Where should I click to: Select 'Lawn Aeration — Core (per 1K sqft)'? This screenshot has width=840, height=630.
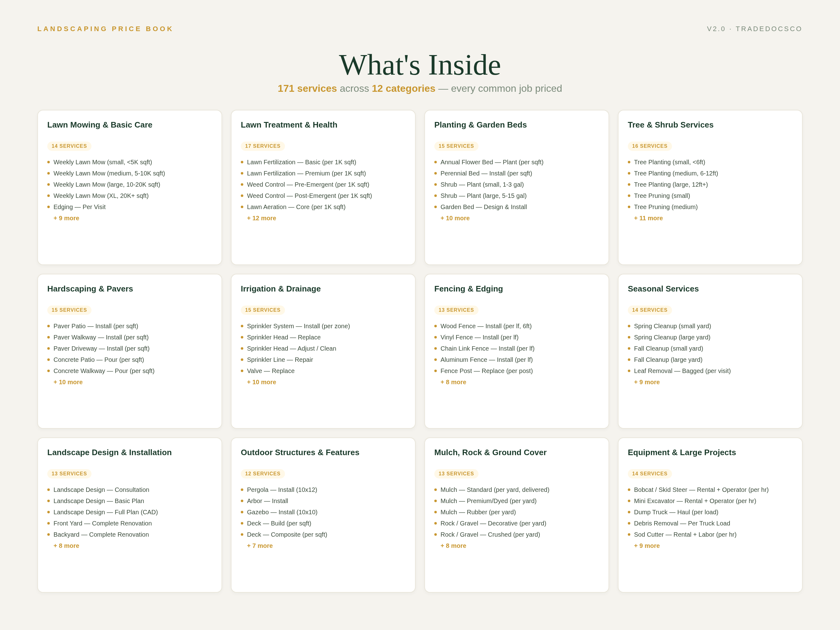coord(296,207)
